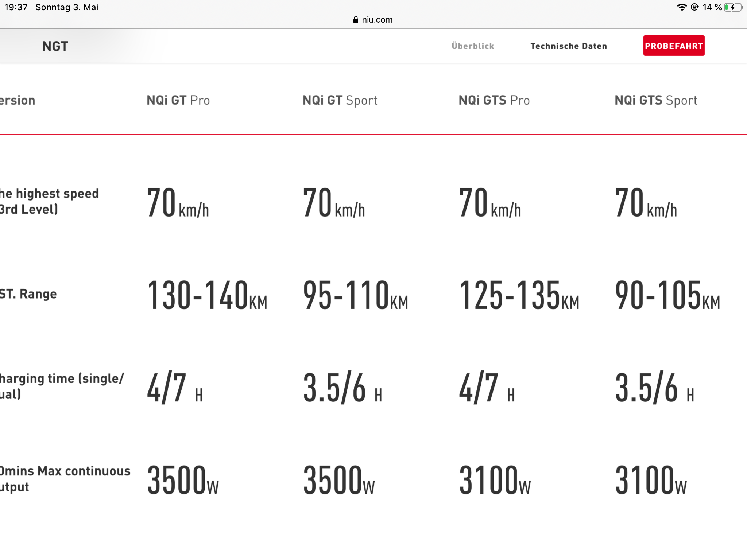The width and height of the screenshot is (747, 560).
Task: Tap the 4/7 H charging time for GT Pro
Action: (175, 388)
